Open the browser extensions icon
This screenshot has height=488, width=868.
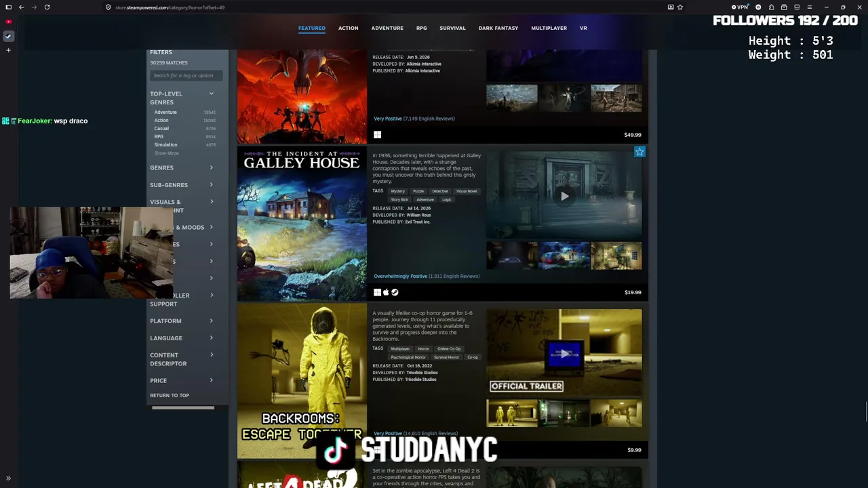(771, 7)
